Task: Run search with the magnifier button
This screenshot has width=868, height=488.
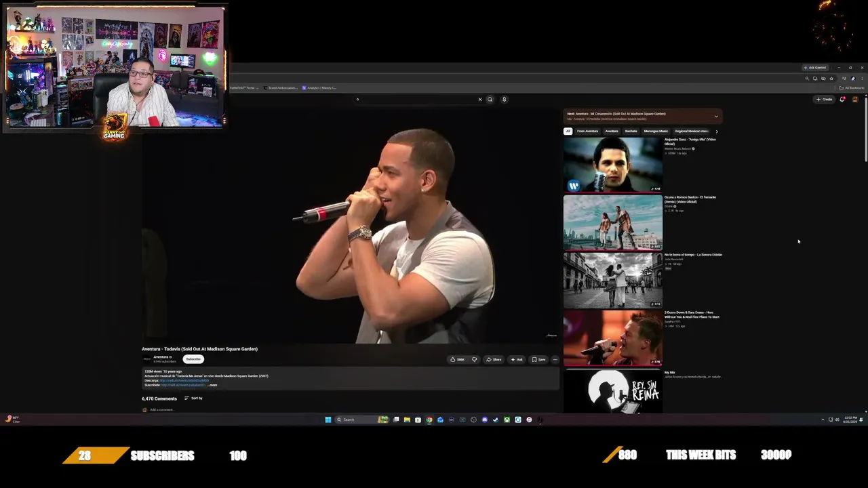Action: (x=490, y=100)
